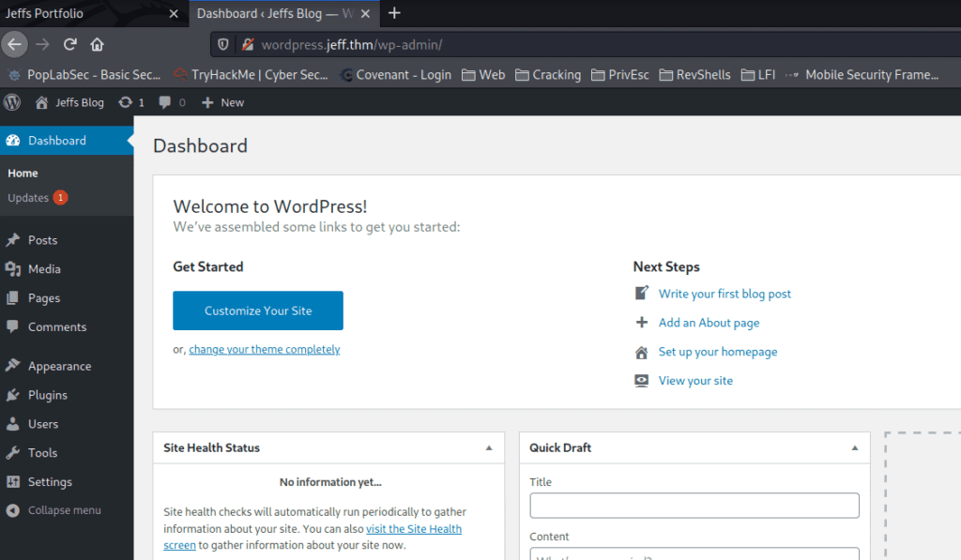Open Mobile Security Framework bookmark
This screenshot has height=560, width=961.
pyautogui.click(x=862, y=75)
